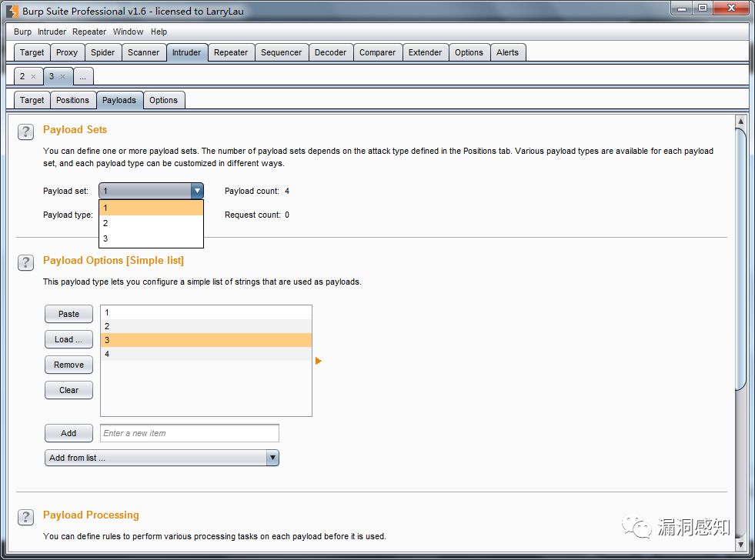Click the Add button
The height and width of the screenshot is (560, 755).
point(68,433)
